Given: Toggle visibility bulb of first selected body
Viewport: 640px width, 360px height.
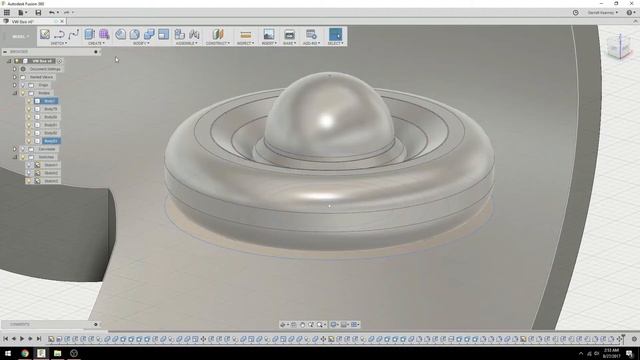Looking at the screenshot, I should 29,101.
